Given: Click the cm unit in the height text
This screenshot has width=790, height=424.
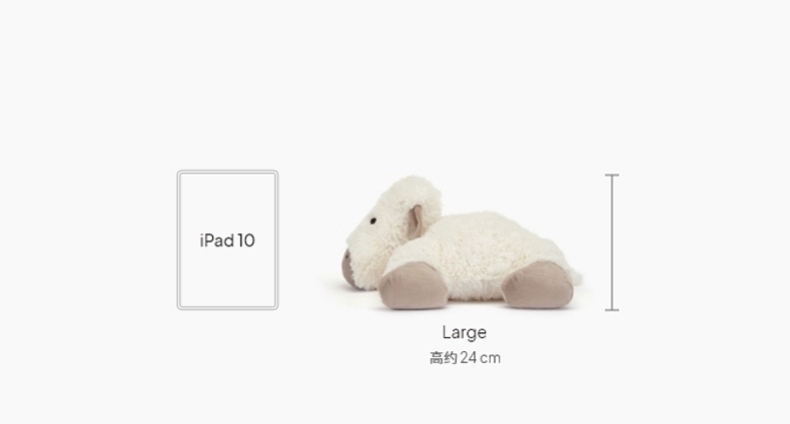Looking at the screenshot, I should click(490, 359).
